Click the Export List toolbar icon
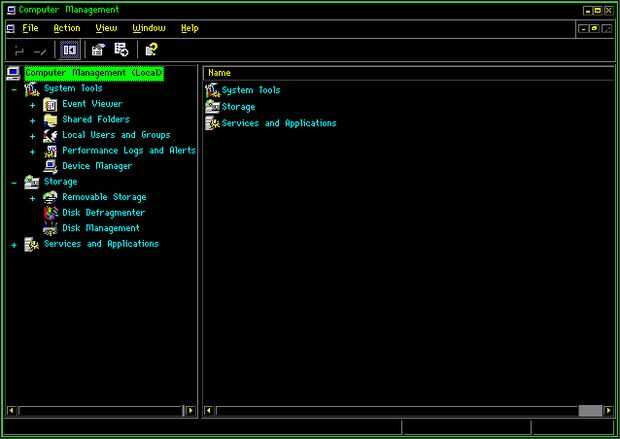Image resolution: width=620 pixels, height=439 pixels. pos(121,49)
